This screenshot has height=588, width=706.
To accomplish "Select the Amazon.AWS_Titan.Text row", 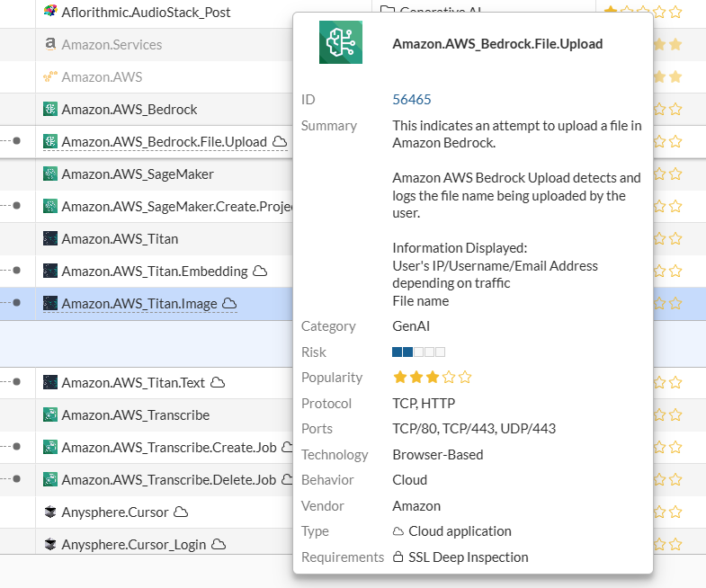I will 133,383.
